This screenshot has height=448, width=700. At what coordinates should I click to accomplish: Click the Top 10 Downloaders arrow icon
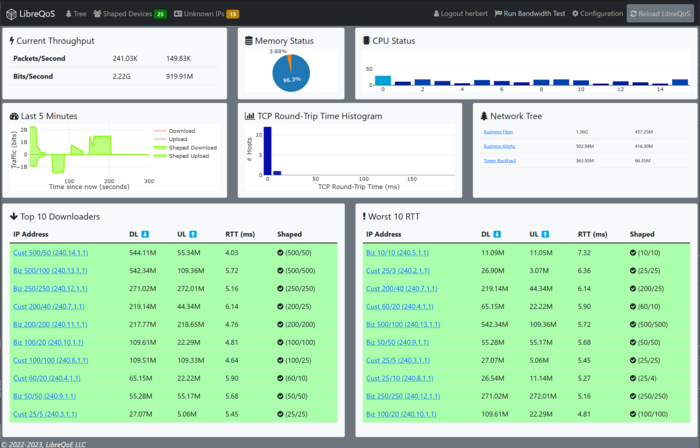tap(14, 216)
